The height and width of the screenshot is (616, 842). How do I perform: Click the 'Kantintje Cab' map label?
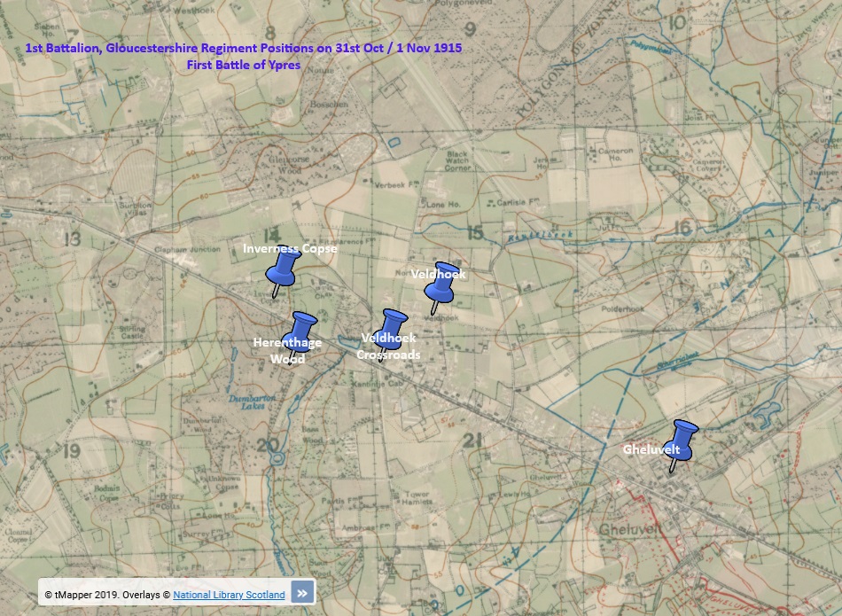coord(377,384)
